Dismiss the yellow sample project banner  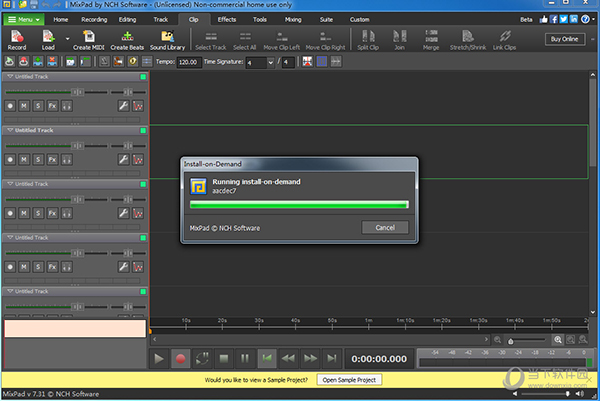coord(589,380)
